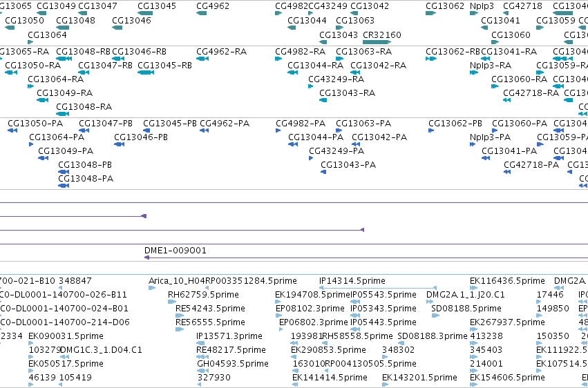Image resolution: width=588 pixels, height=388 pixels.
Task: Click gene label CG13063 in top track
Action: click(x=355, y=20)
